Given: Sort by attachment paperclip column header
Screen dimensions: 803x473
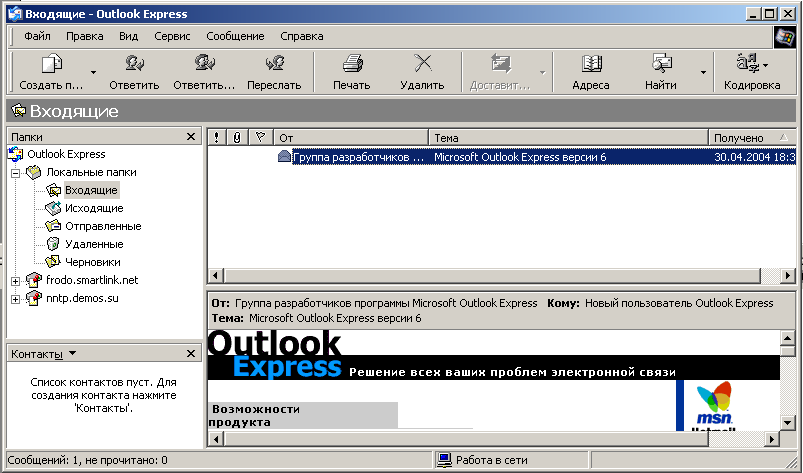Looking at the screenshot, I should coord(237,137).
